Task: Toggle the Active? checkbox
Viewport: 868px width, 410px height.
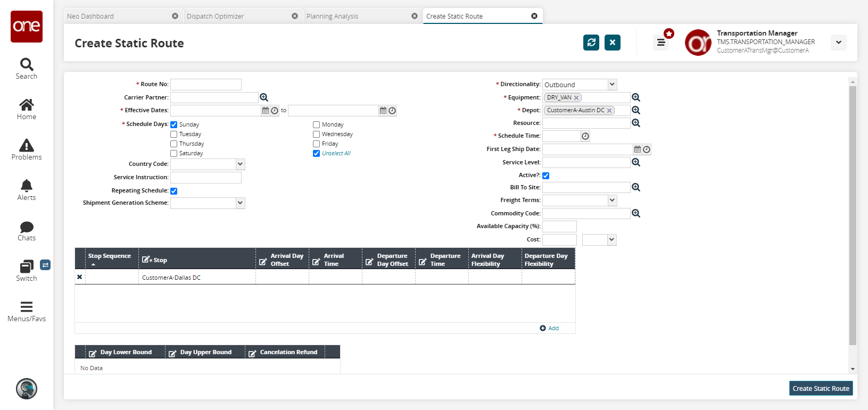Action: coord(546,175)
